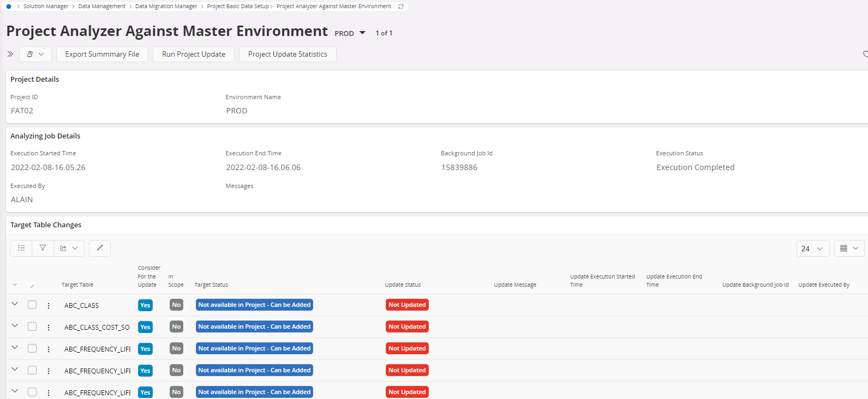
Task: Open the list view icon in table toolbar
Action: [x=21, y=248]
